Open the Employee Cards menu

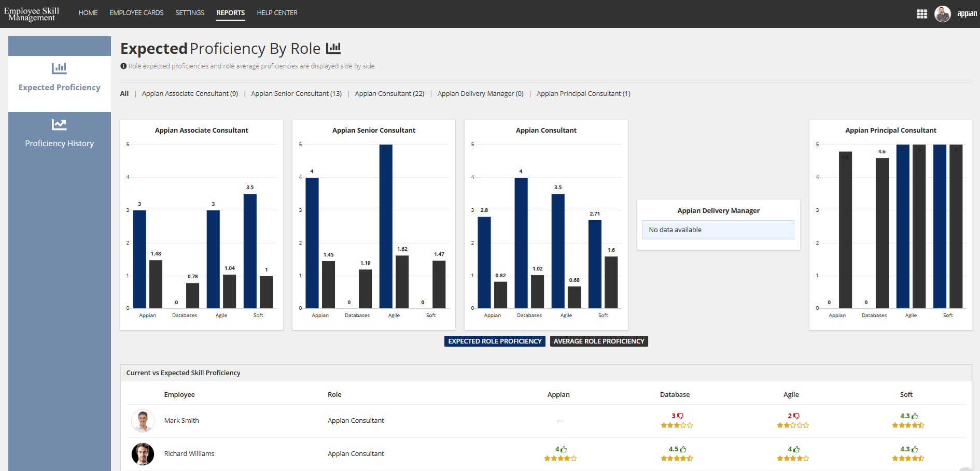pos(136,13)
